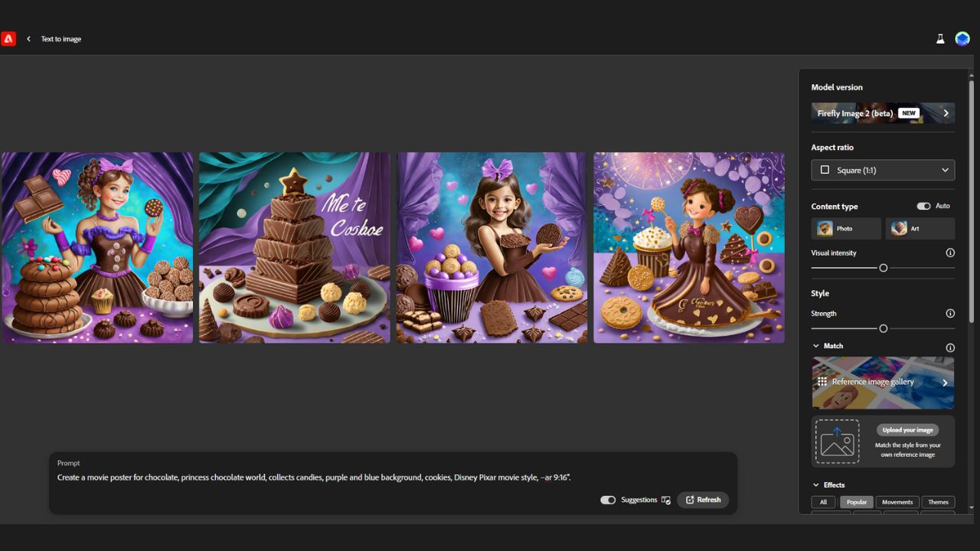Viewport: 980px width, 551px height.
Task: Click the Match info icon
Action: point(950,347)
